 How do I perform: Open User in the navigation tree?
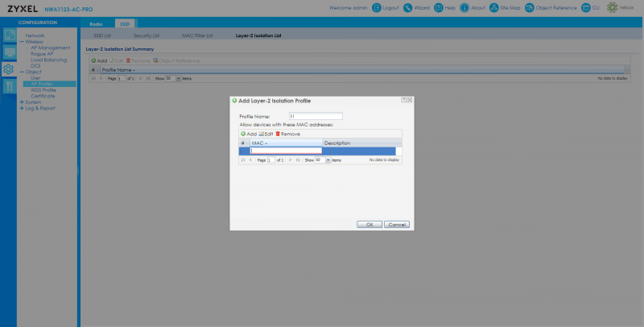click(35, 78)
